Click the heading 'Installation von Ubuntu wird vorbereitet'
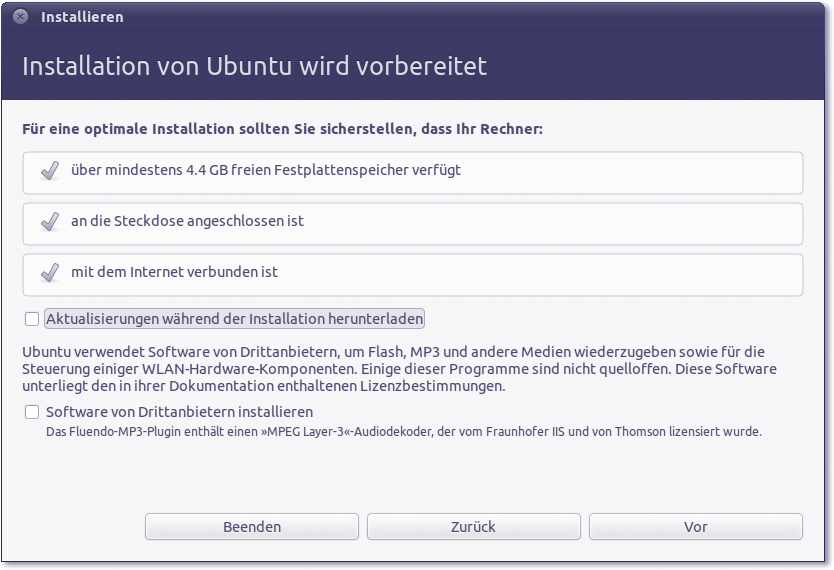This screenshot has width=834, height=570. [x=254, y=66]
